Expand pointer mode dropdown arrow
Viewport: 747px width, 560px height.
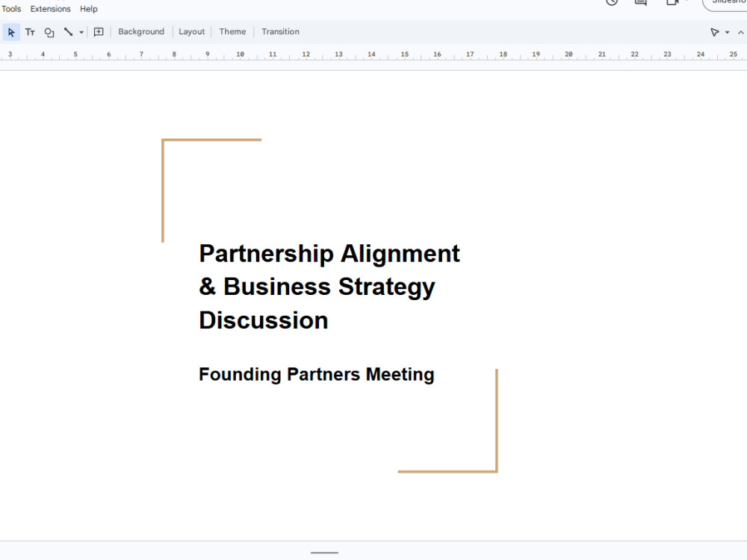click(x=727, y=32)
